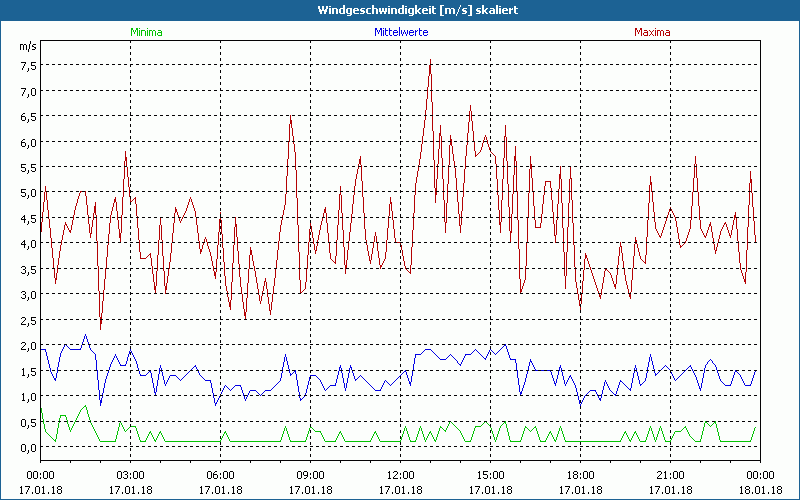Select the 0,0 y-axis value
The image size is (800, 500).
click(29, 447)
